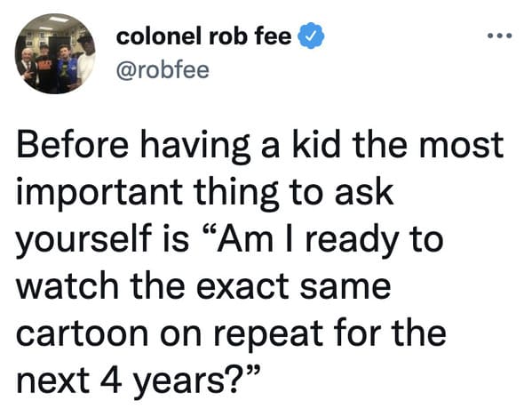The image size is (532, 417).
Task: Open the three-dot more options menu
Action: [499, 36]
